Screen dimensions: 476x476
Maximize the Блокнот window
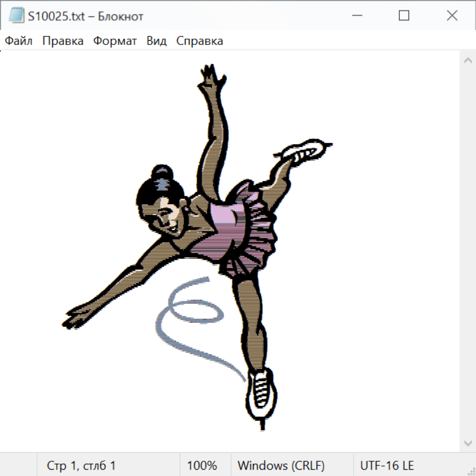click(x=404, y=16)
